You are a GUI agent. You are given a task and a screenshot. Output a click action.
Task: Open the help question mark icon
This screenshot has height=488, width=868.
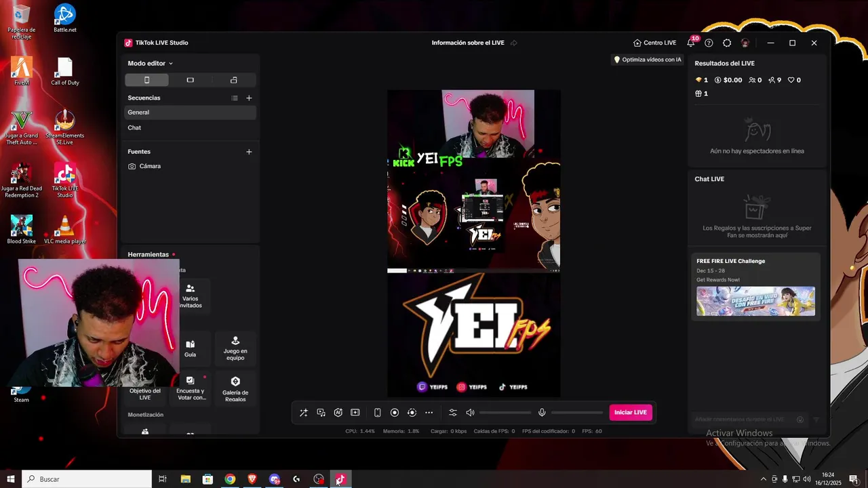coord(709,43)
